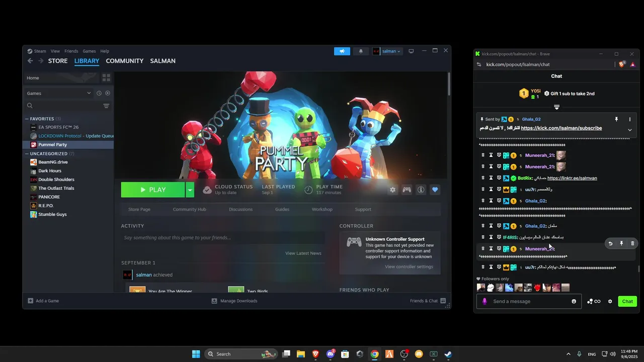Expand the pinned message chevron

coord(629,130)
